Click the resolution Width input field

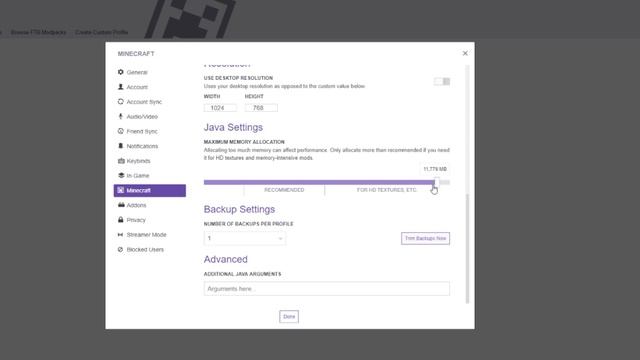[x=220, y=108]
